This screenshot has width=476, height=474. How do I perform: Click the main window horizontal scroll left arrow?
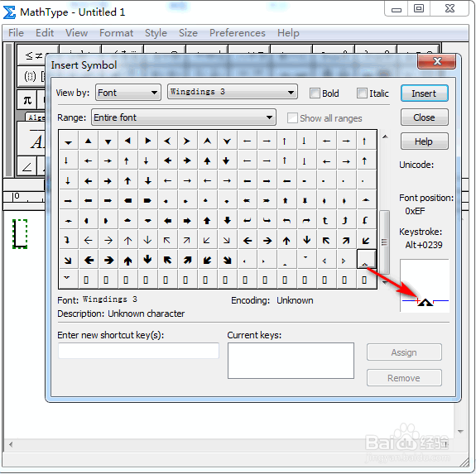(11, 444)
